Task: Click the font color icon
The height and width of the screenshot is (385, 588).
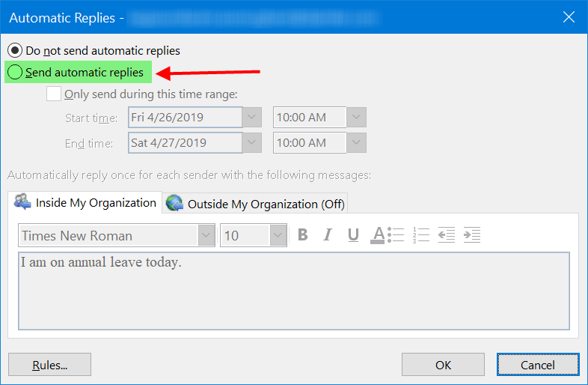Action: click(379, 235)
